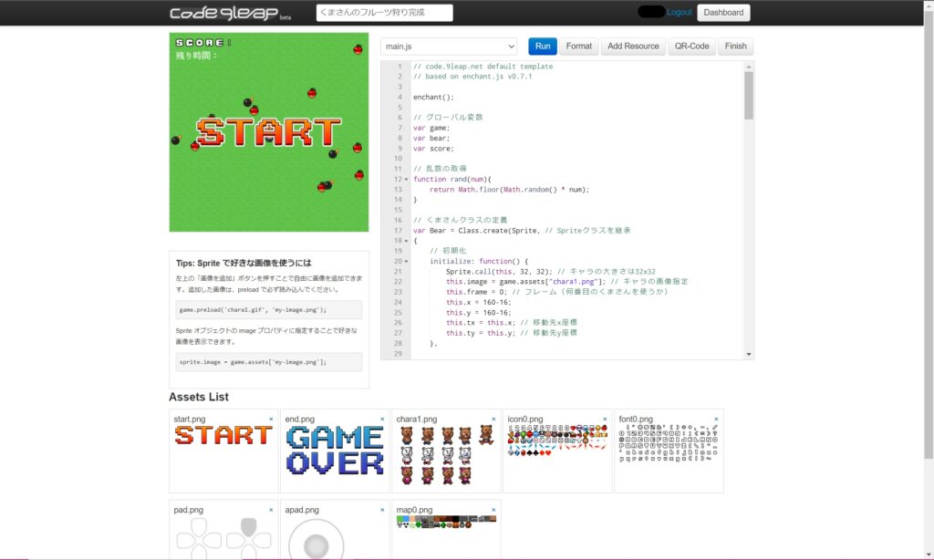934x560 pixels.
Task: Delete font0.png asset using its x
Action: click(716, 420)
